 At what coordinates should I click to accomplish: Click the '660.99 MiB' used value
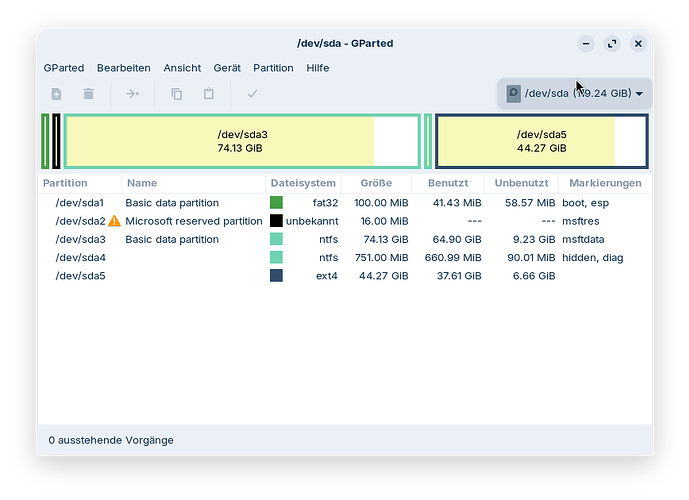click(453, 257)
